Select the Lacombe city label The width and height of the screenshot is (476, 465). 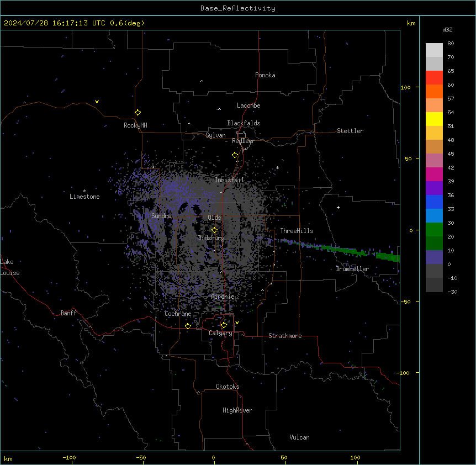pos(248,105)
